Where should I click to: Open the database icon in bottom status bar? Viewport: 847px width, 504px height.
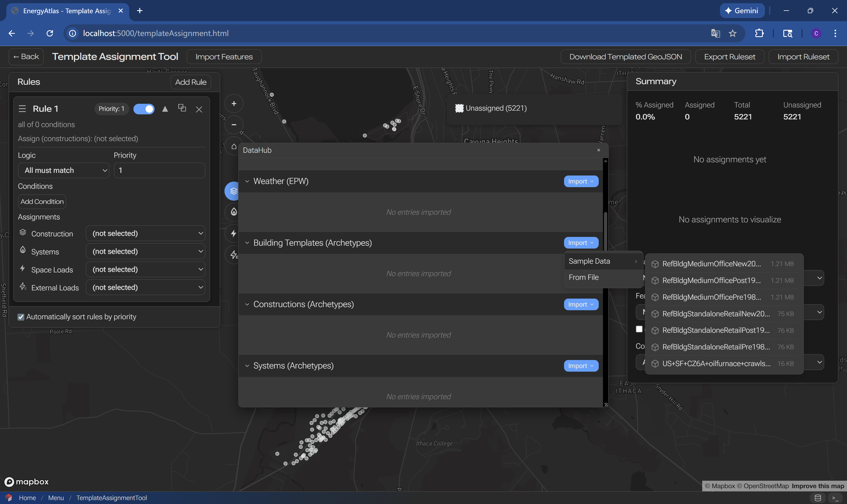[x=818, y=498]
